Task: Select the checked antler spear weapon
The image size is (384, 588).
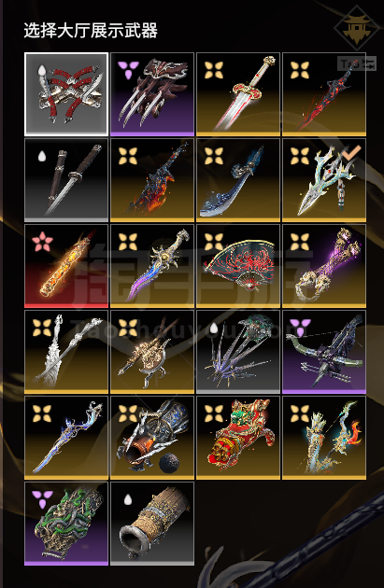Action: click(324, 180)
